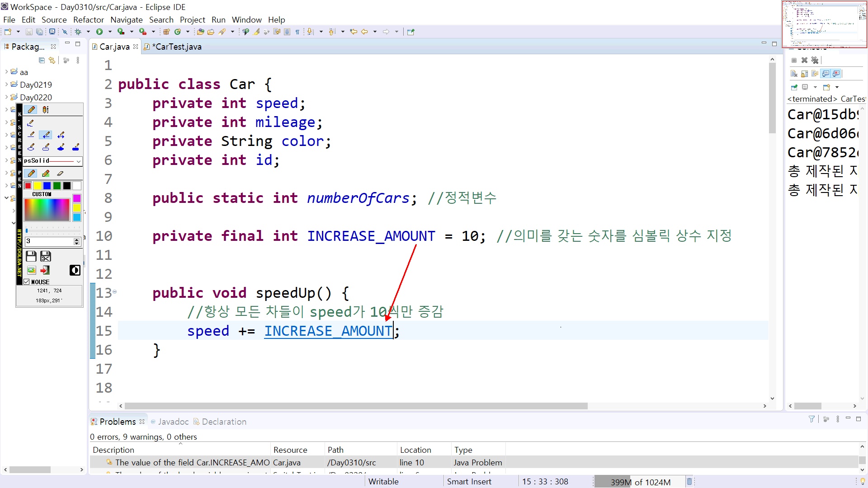Open the Run button dropdown arrow

[110, 32]
